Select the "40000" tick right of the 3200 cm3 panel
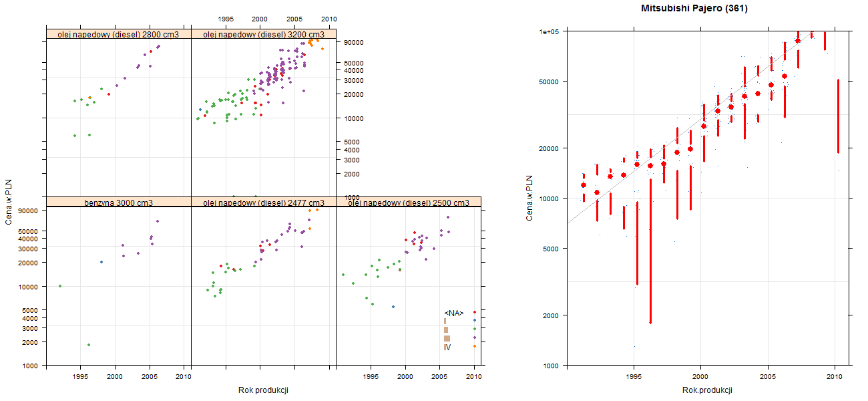 point(353,70)
